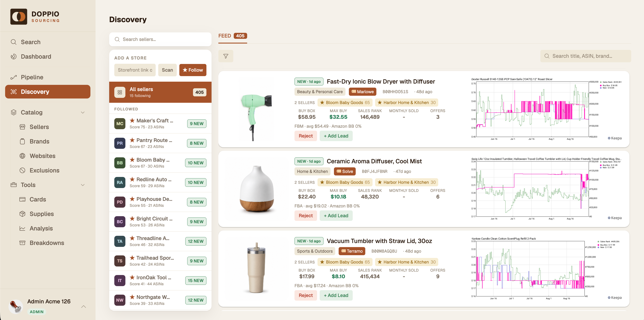The height and width of the screenshot is (320, 644).
Task: Click Harbor Home & Kitchen on tumbler card
Action: [x=406, y=262]
